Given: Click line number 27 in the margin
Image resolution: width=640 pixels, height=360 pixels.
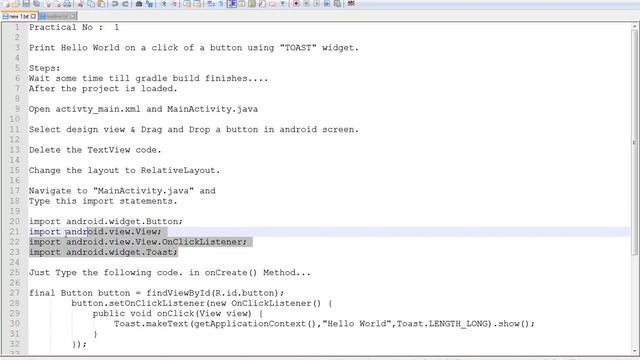Looking at the screenshot, I should pos(15,293).
